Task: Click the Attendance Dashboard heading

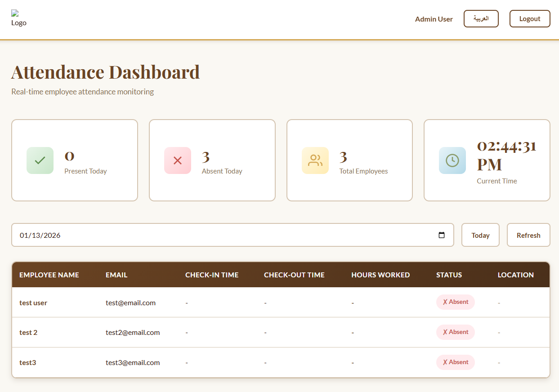Action: tap(105, 72)
